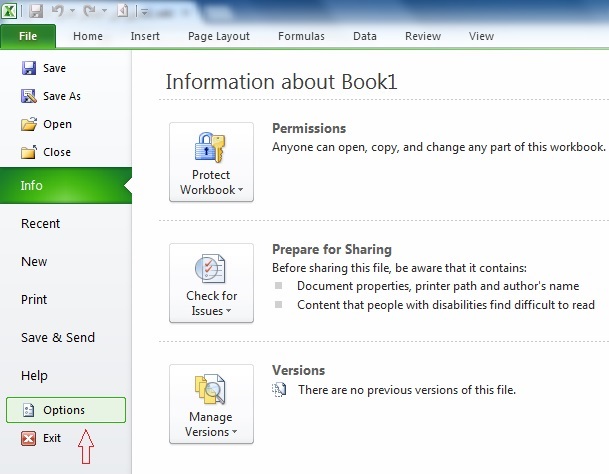Click the version file icon under Versions
Image resolution: width=609 pixels, height=474 pixels.
point(279,390)
